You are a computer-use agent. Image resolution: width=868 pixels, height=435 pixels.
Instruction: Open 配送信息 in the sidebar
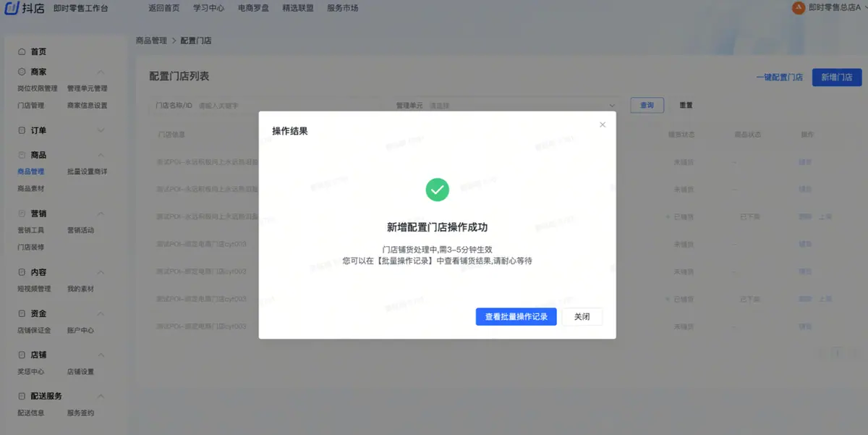tap(30, 413)
